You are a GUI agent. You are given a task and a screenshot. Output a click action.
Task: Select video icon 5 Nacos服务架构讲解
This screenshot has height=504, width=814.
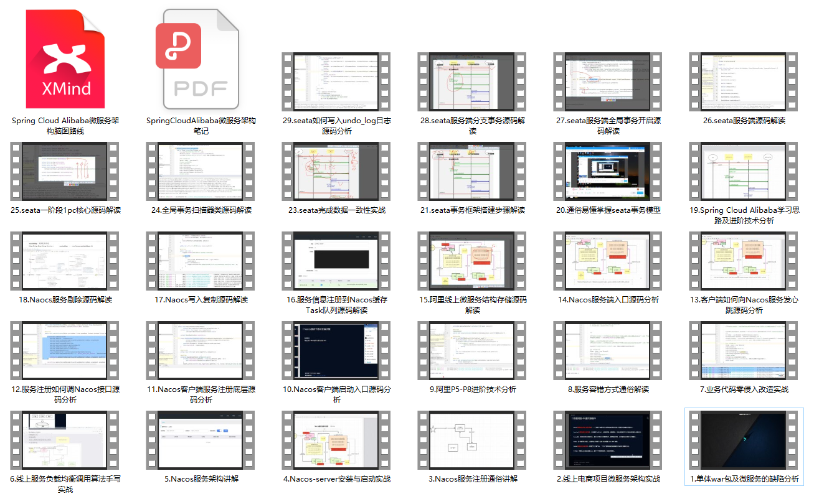point(201,440)
